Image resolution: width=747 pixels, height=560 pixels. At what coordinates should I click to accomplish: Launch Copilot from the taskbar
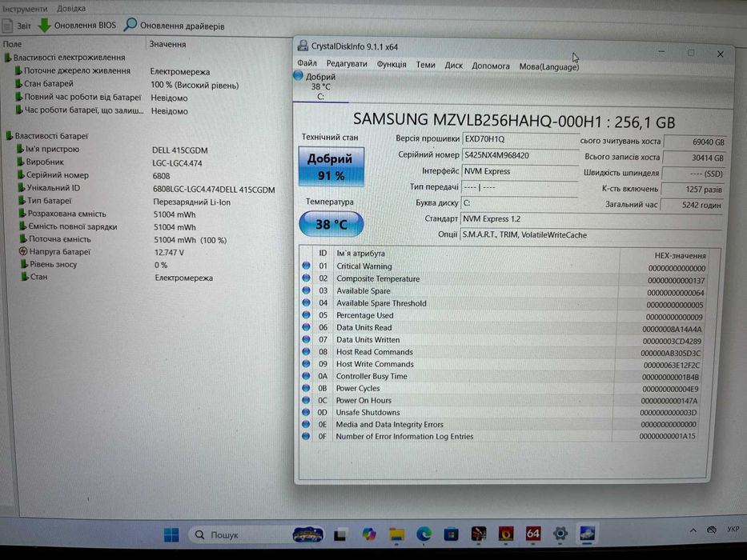[368, 534]
